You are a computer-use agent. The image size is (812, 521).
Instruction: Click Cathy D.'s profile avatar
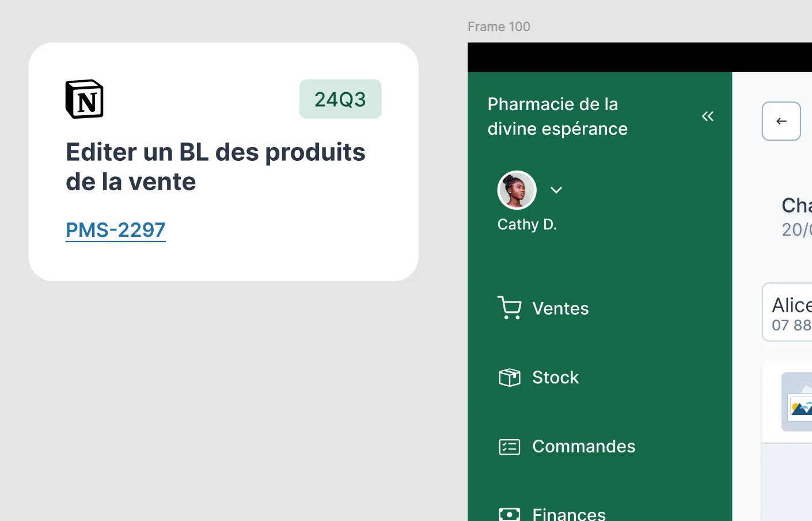[517, 190]
